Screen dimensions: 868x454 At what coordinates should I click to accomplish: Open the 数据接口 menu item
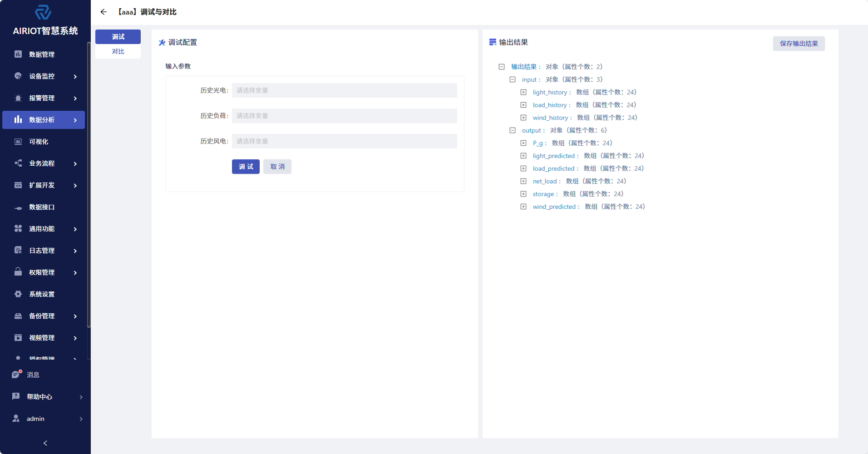click(42, 207)
